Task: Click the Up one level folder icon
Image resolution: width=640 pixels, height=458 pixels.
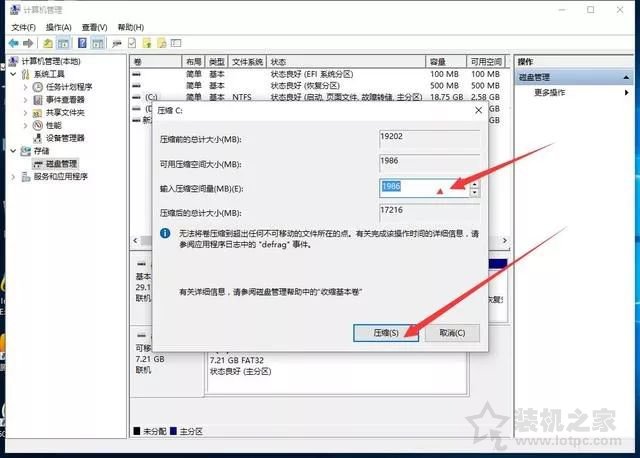Action: [47, 44]
